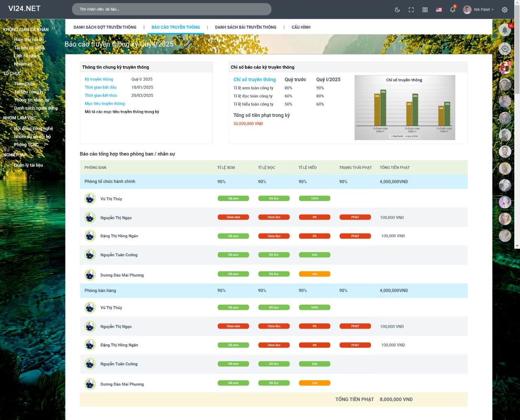Image resolution: width=520 pixels, height=420 pixels.
Task: Open the settings gear icon
Action: (505, 10)
